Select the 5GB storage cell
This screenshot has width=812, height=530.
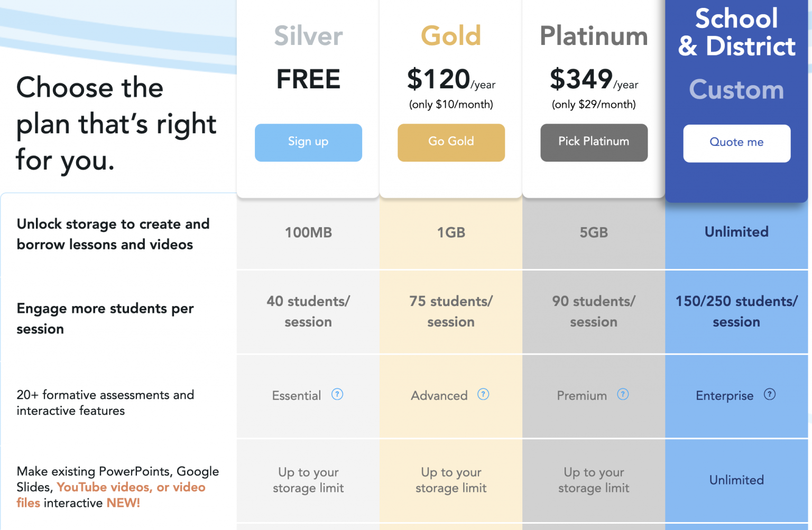[x=594, y=233]
